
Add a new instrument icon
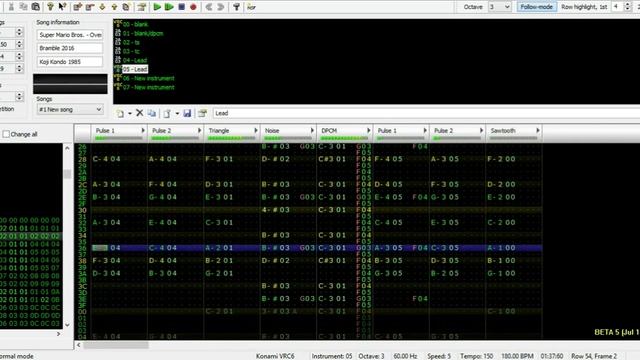tap(120, 113)
